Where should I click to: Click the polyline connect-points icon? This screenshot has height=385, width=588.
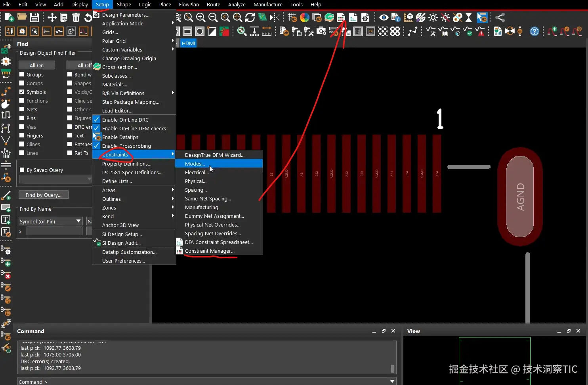coord(413,31)
